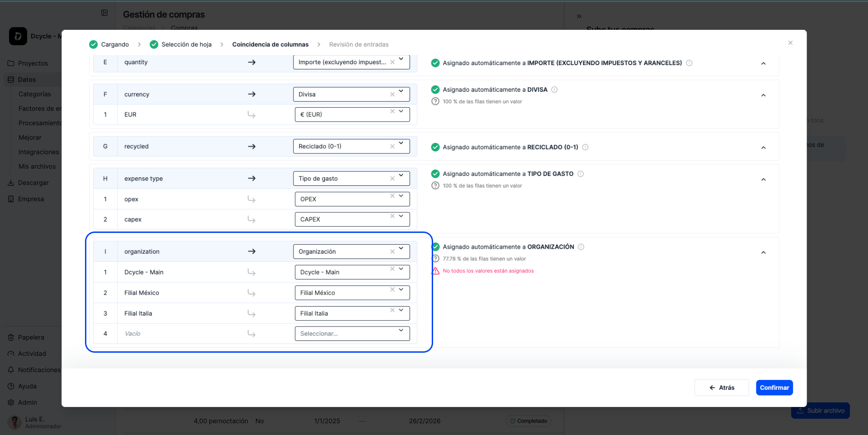Open Integraciones in the sidebar
This screenshot has width=868, height=435.
(x=39, y=152)
